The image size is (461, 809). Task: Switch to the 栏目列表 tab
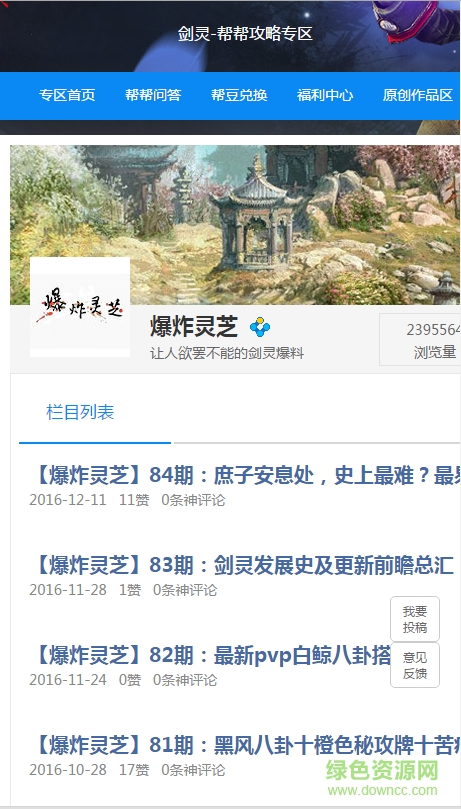tap(80, 412)
